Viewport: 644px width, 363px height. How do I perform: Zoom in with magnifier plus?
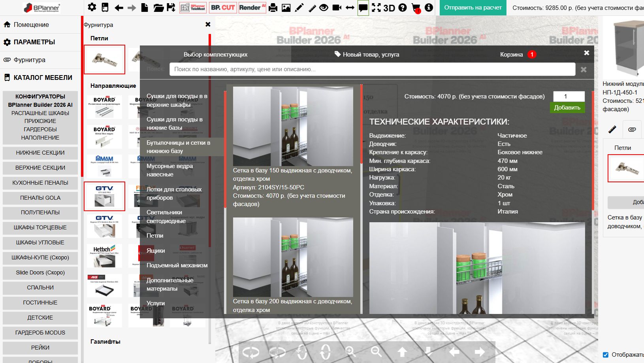(350, 352)
